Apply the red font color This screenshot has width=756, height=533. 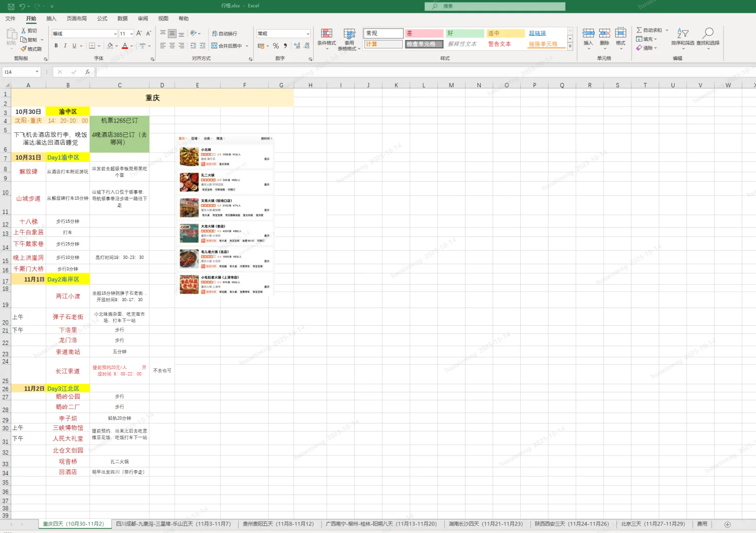(x=125, y=46)
